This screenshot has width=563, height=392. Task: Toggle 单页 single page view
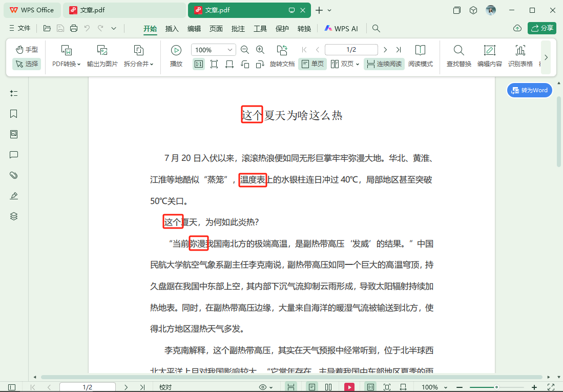click(x=312, y=65)
